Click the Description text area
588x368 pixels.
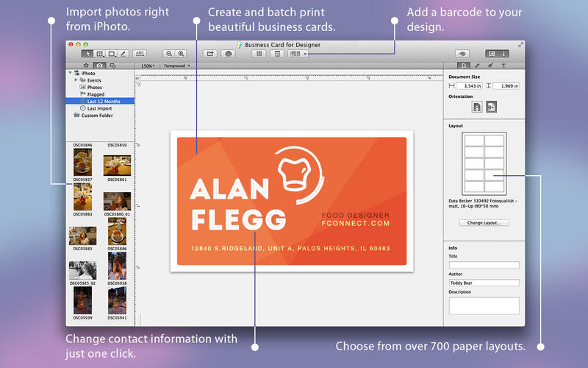[484, 305]
